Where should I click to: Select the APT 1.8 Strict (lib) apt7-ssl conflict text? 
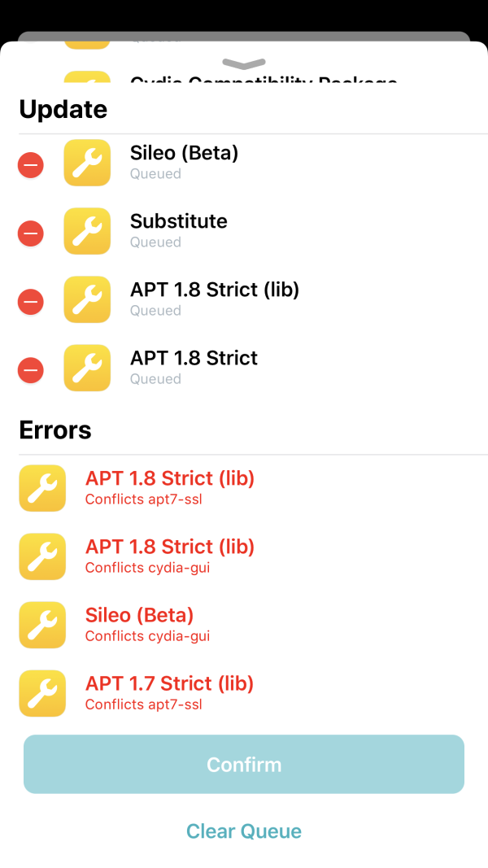click(144, 499)
